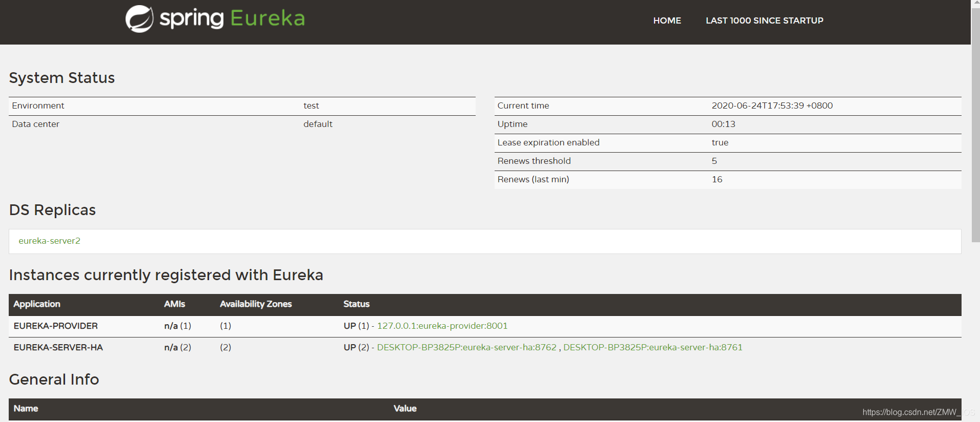Select the Renews (last min) label
The image size is (980, 422).
coord(534,179)
